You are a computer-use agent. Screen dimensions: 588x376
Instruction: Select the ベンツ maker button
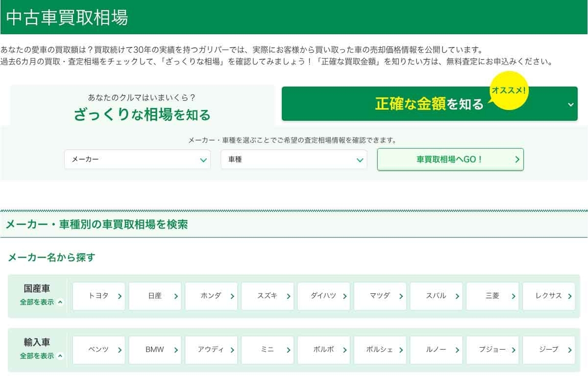(x=99, y=350)
